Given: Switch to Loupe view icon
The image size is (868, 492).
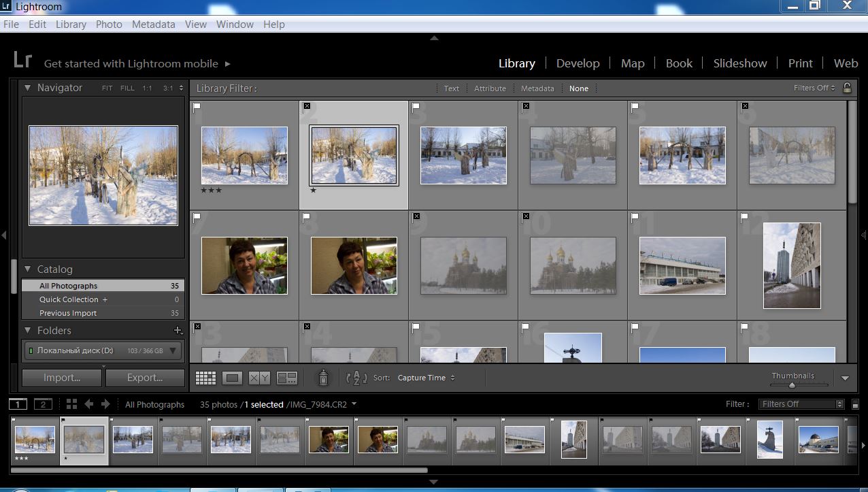Looking at the screenshot, I should [x=232, y=378].
